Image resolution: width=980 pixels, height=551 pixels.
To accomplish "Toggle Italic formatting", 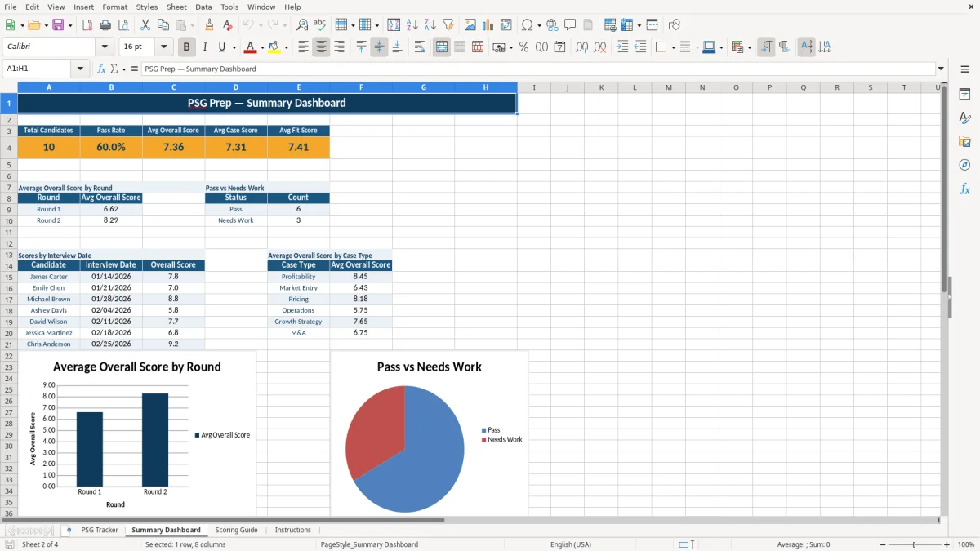I will coord(204,47).
